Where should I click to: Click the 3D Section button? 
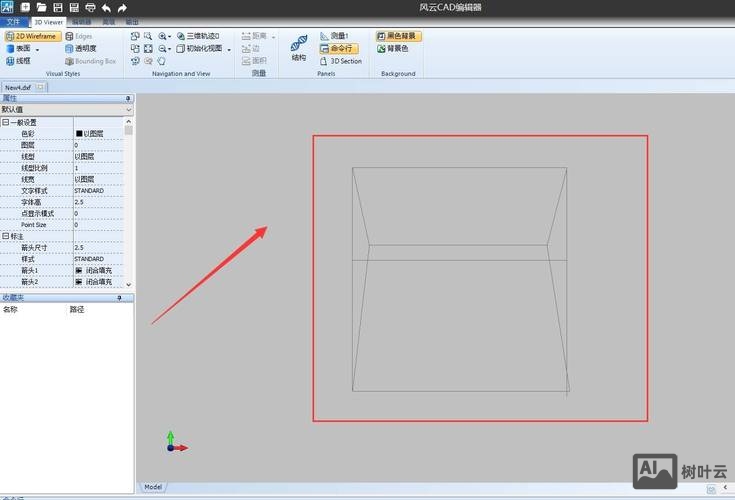pos(341,61)
